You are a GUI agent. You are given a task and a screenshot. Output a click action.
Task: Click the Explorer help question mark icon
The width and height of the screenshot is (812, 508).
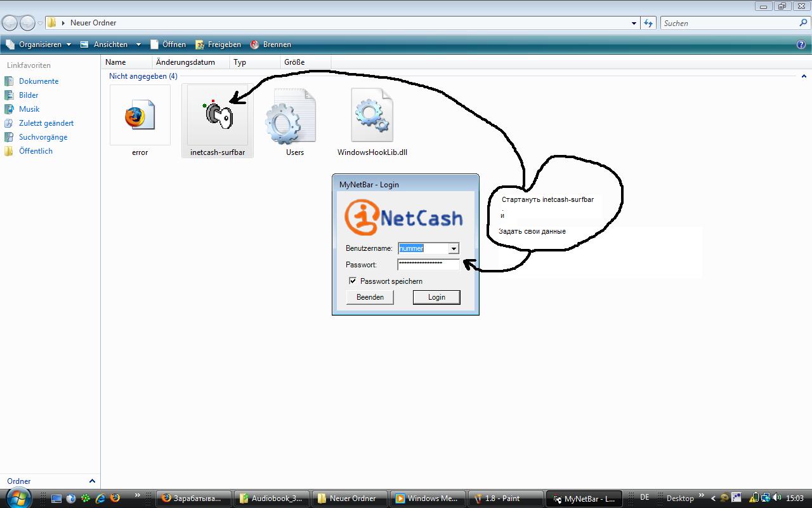point(801,44)
